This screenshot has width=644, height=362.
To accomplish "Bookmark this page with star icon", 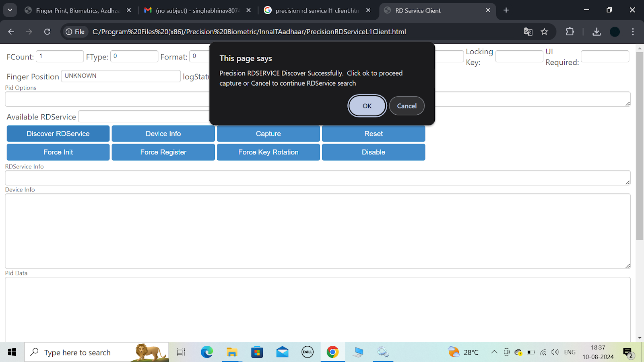I will [x=544, y=32].
